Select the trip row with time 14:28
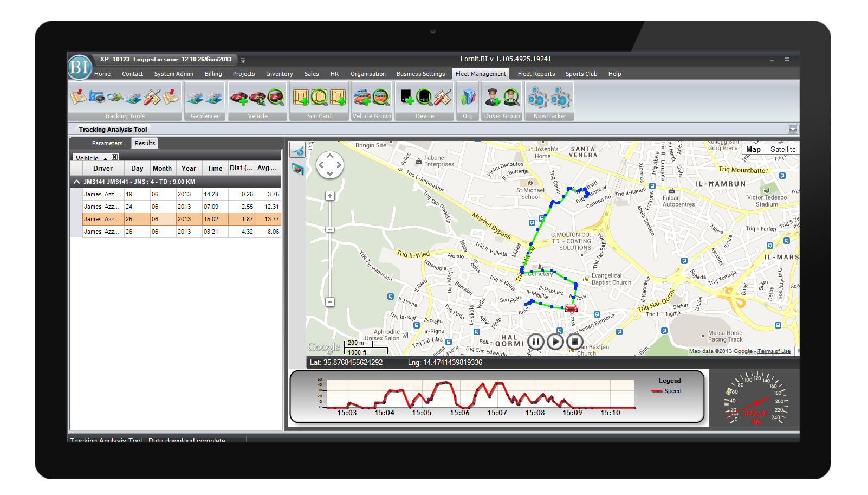Viewport: 868px width, 495px height. pos(182,194)
